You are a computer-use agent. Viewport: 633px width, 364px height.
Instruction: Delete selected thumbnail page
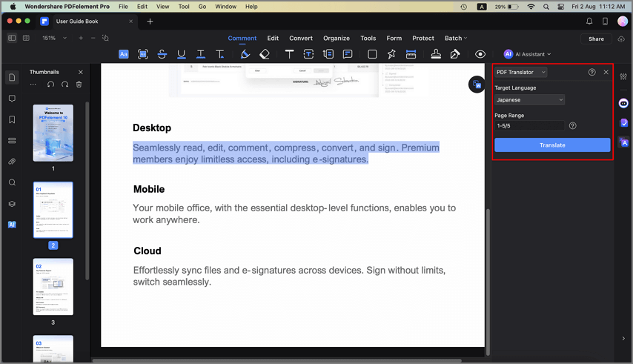pyautogui.click(x=79, y=85)
